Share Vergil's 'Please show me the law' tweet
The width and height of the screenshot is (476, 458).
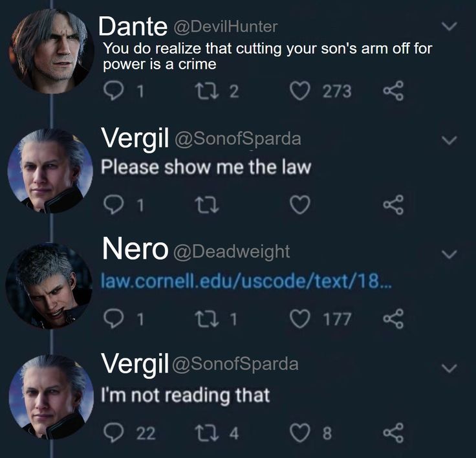pyautogui.click(x=393, y=204)
